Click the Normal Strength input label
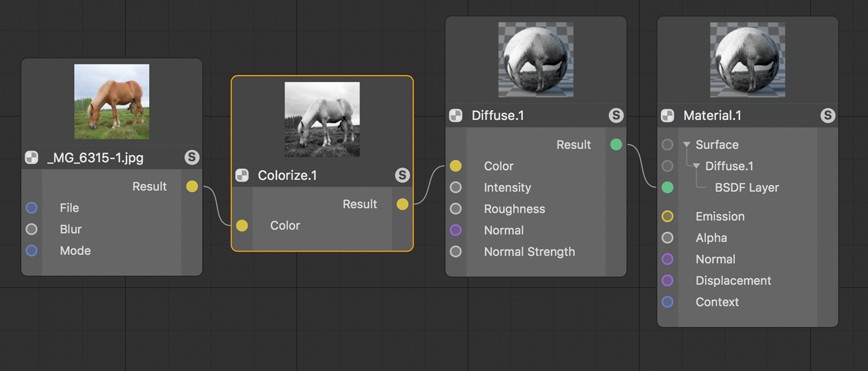Viewport: 868px width, 371px height. pyautogui.click(x=529, y=252)
